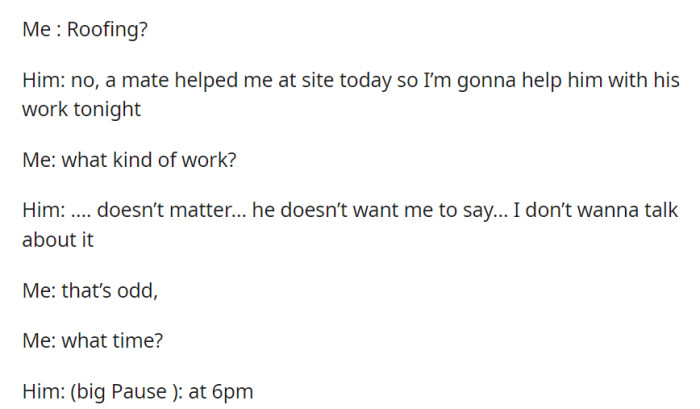Screen dimensions: 700x409
Task: Click the phrase '(big Pause )'
Action: pyautogui.click(x=121, y=390)
